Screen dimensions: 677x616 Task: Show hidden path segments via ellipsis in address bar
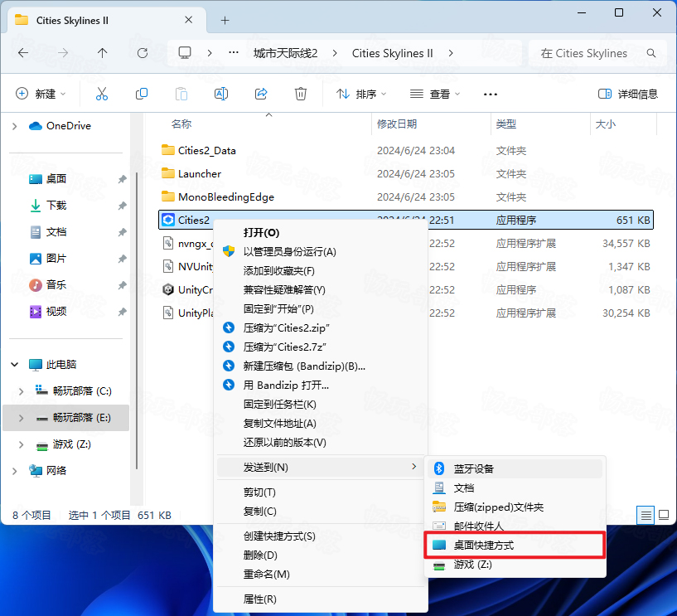pos(234,53)
